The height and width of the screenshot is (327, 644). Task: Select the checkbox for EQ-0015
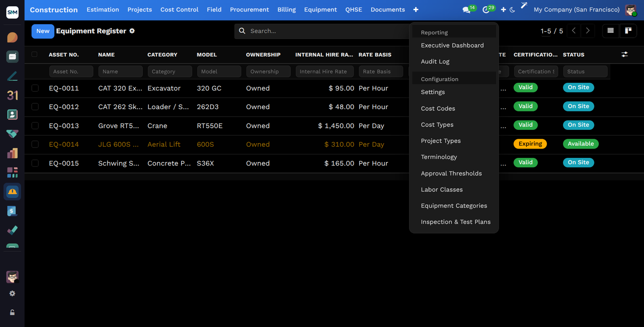35,163
